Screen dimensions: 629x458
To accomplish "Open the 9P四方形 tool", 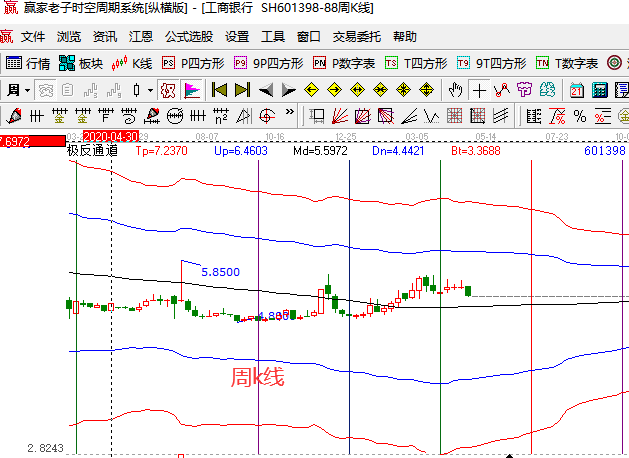I will tap(268, 63).
